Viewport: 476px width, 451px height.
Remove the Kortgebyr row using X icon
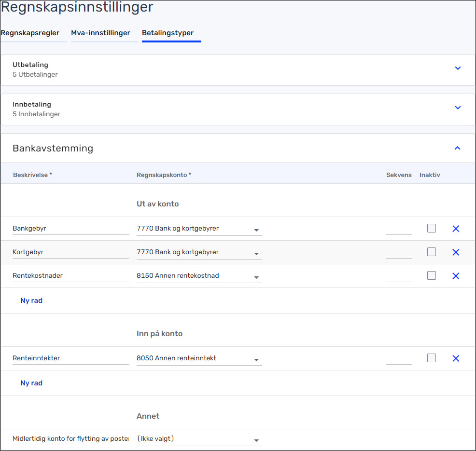pyautogui.click(x=455, y=252)
